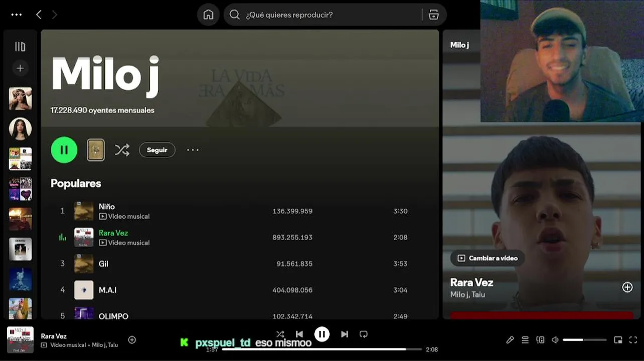The width and height of the screenshot is (644, 361).
Task: Click the Niño album art thumbnail
Action: pos(84,211)
